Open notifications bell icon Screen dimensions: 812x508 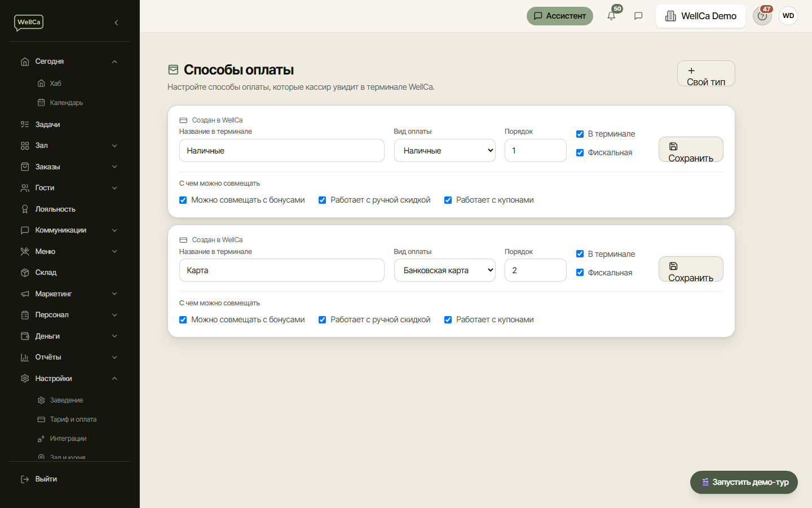[611, 16]
